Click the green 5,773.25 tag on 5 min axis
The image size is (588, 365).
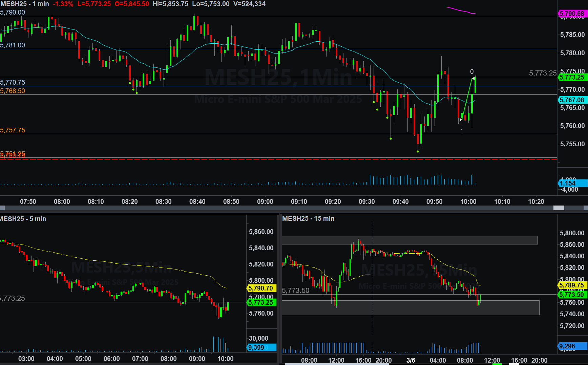pos(261,302)
